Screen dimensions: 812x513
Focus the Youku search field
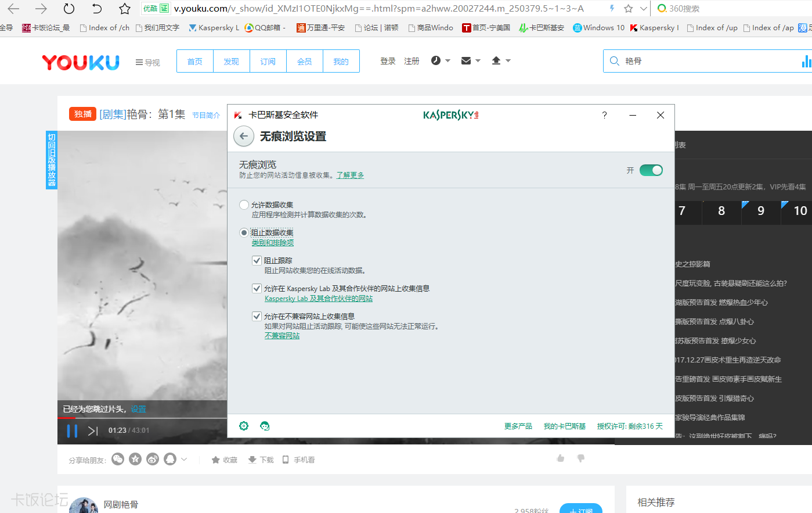point(708,61)
